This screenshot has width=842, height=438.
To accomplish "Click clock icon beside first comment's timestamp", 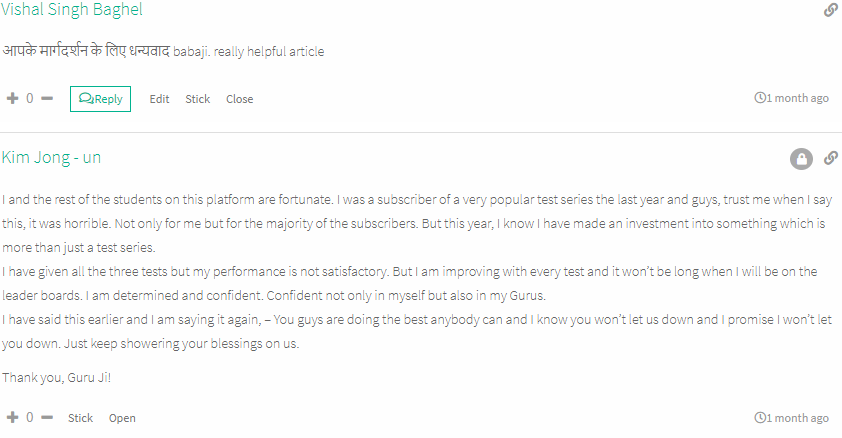I will (x=760, y=98).
